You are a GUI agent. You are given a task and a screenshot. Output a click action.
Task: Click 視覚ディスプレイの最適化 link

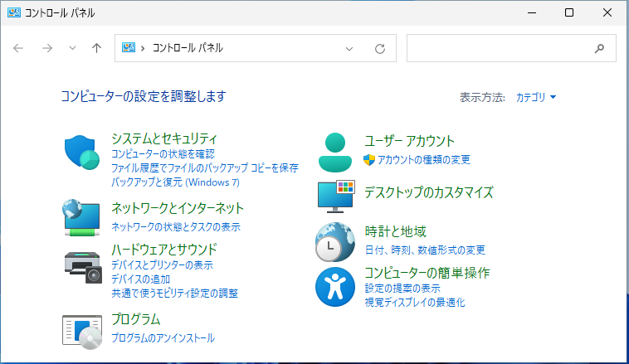click(415, 303)
